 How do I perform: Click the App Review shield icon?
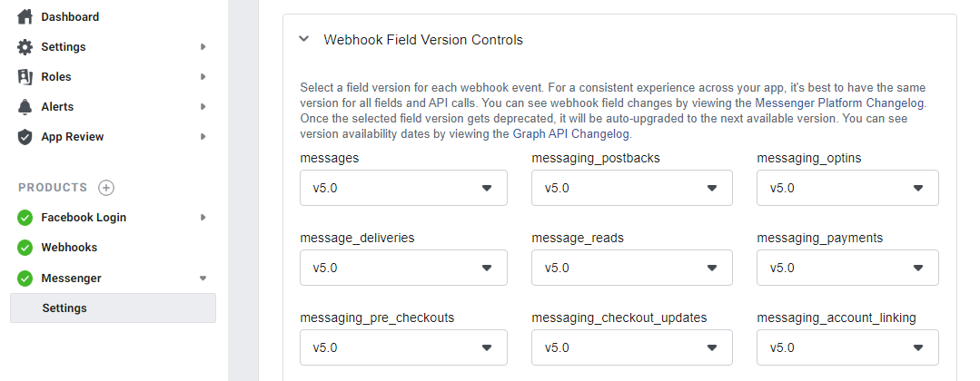point(25,137)
